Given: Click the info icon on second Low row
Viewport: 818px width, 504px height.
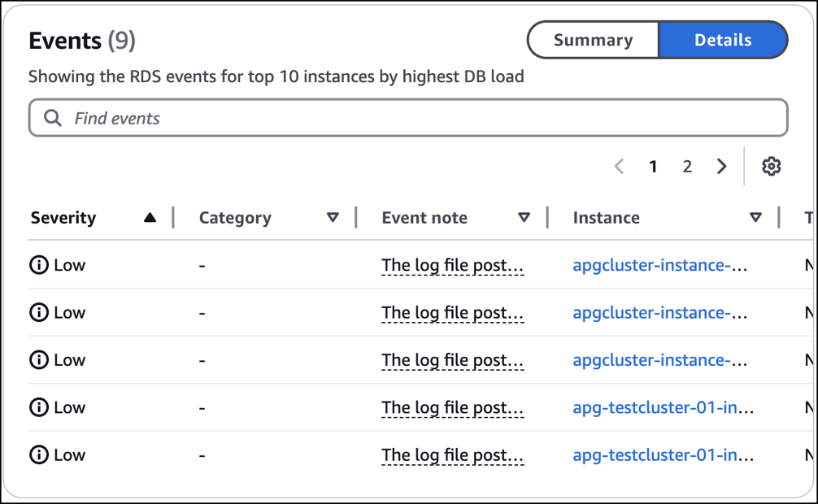Looking at the screenshot, I should coord(38,312).
